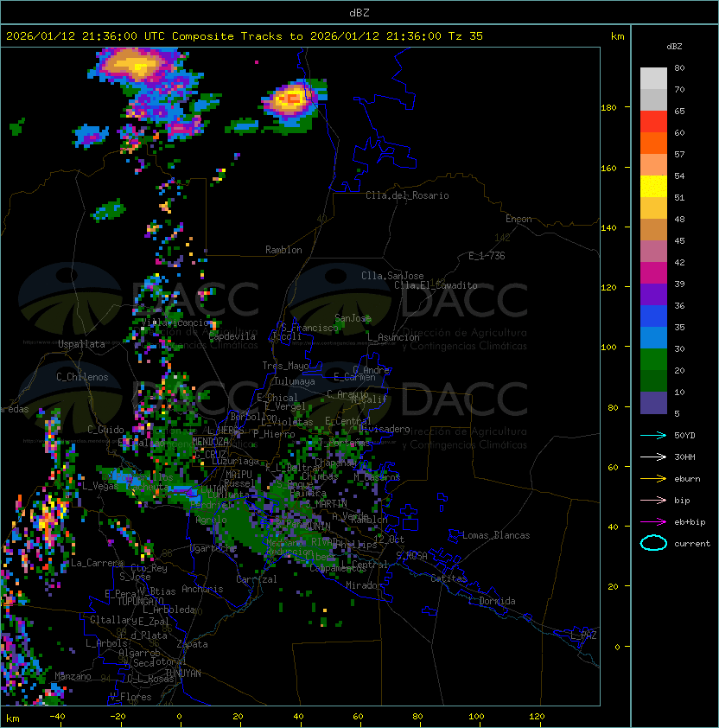
Task: Click the dBZ title at top
Action: point(359,12)
